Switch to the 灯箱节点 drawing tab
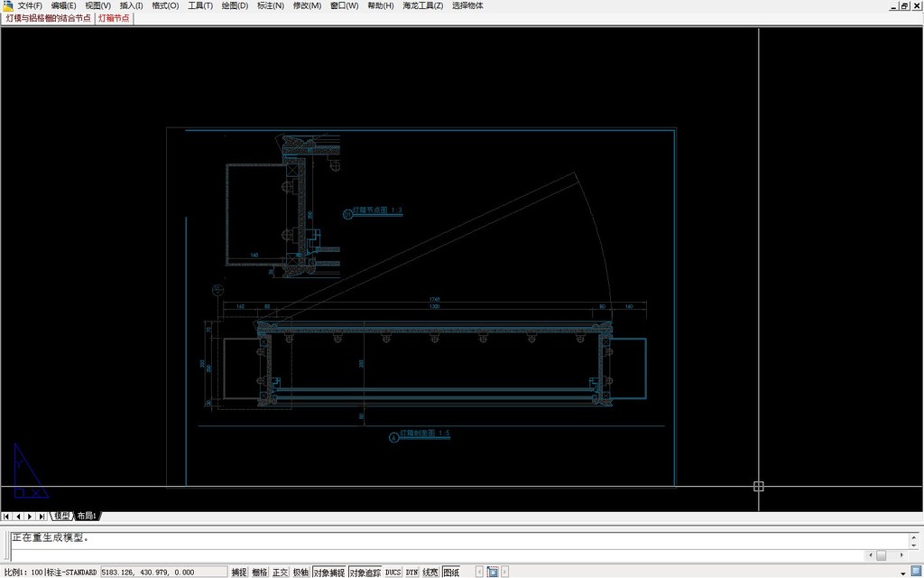The width and height of the screenshot is (924, 578). click(x=114, y=18)
